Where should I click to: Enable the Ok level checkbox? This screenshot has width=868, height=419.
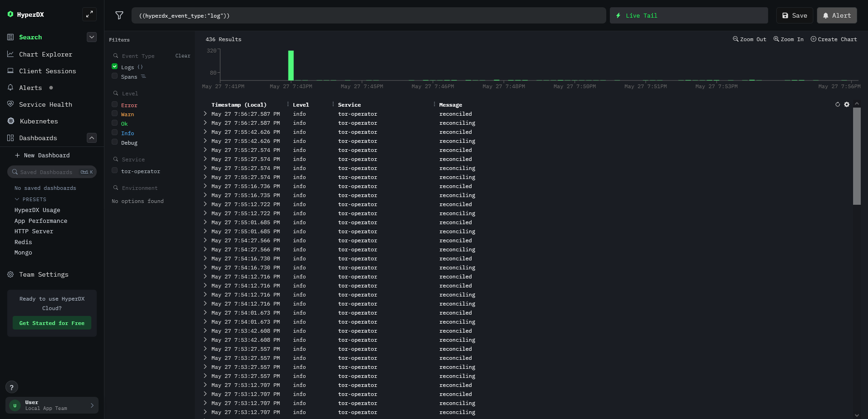click(x=115, y=123)
